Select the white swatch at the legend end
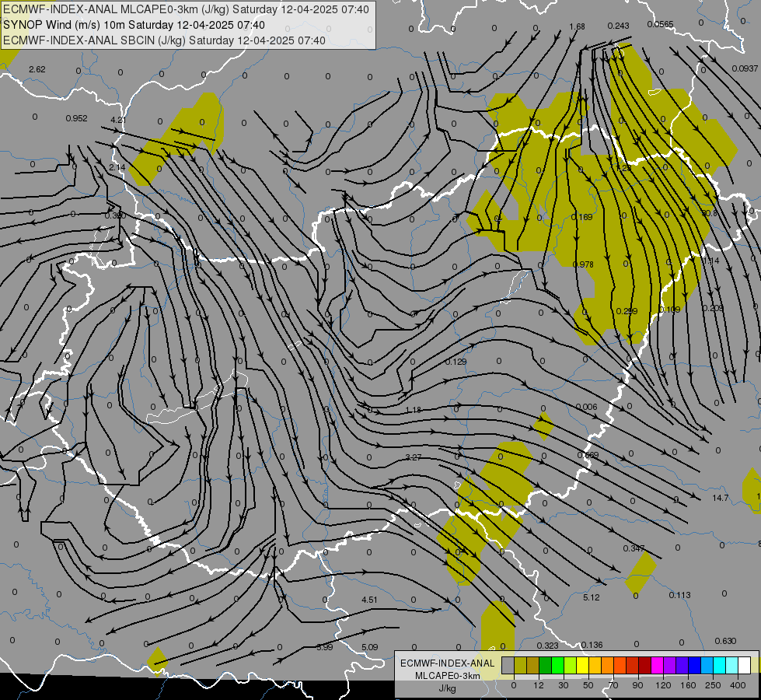761x700 pixels. point(745,666)
